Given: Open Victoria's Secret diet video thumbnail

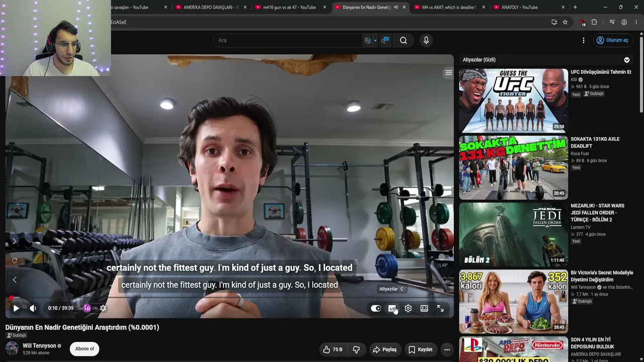Looking at the screenshot, I should [513, 301].
